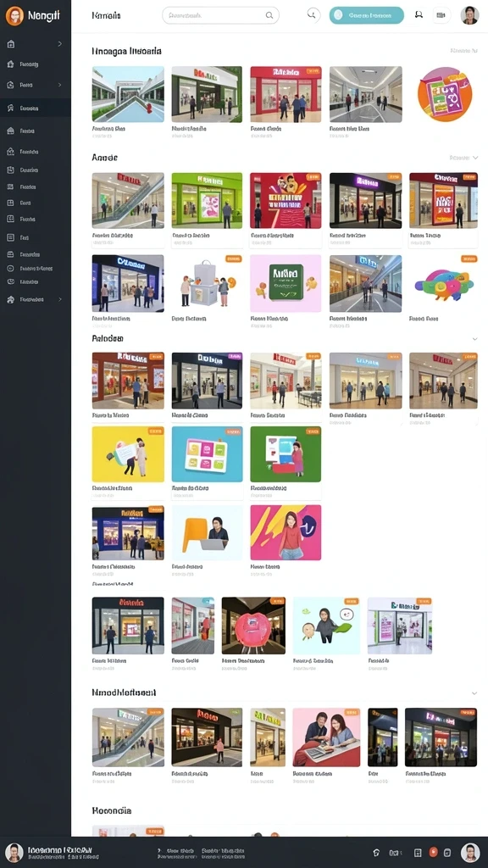
Task: Click the play-circle icon in sidebar
Action: [10, 269]
